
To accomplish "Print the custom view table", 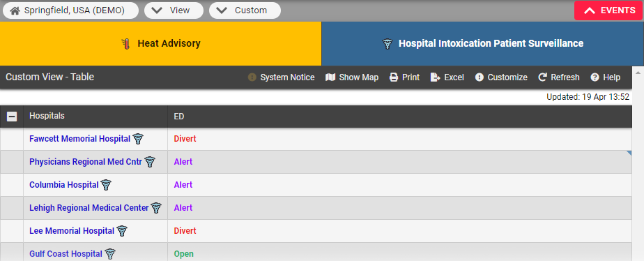I will point(404,77).
